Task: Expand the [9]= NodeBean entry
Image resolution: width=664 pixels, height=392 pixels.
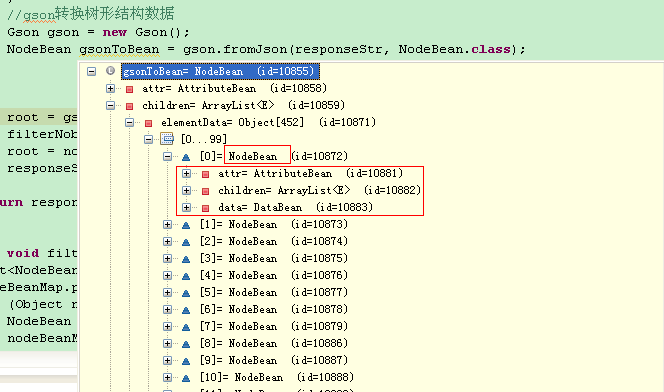Action: 167,360
